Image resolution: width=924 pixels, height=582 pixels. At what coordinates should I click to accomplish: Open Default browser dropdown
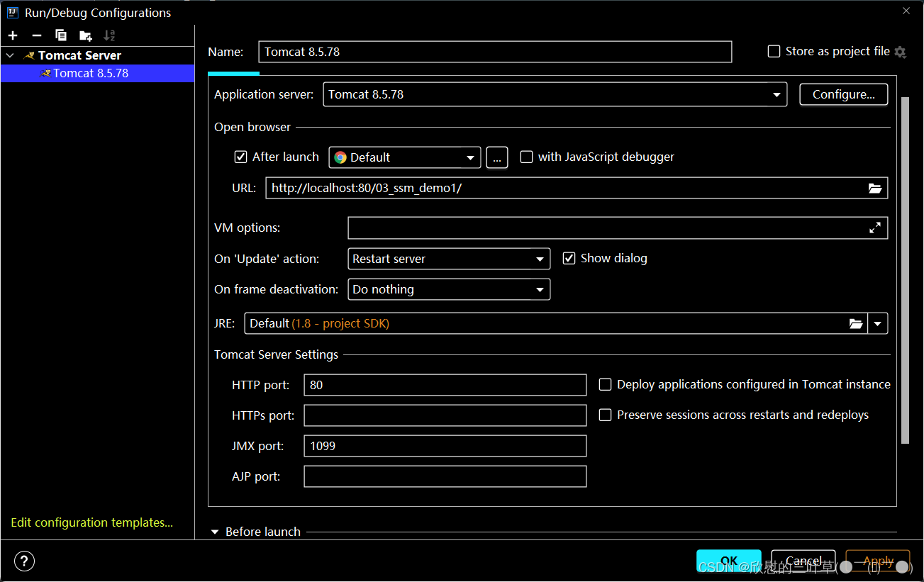point(405,157)
